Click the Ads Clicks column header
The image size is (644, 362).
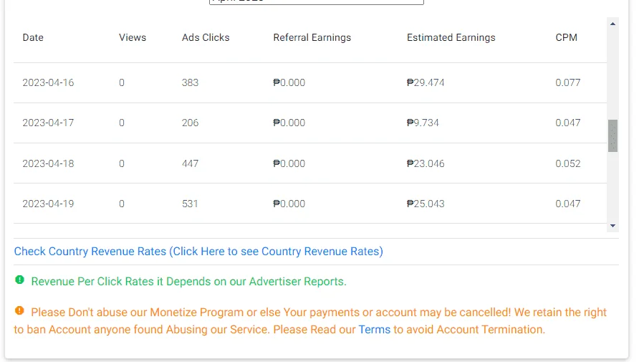206,37
